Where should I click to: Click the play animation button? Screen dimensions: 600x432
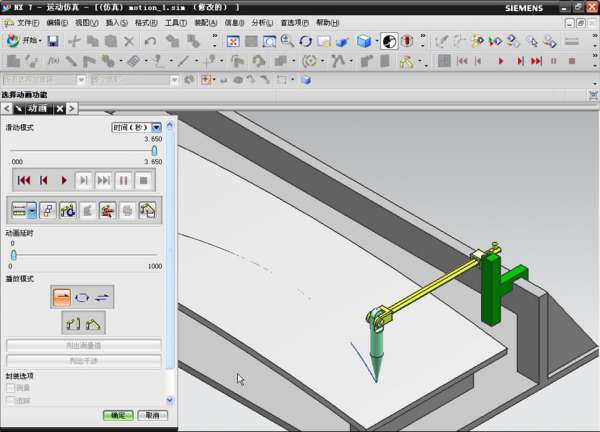coord(64,180)
